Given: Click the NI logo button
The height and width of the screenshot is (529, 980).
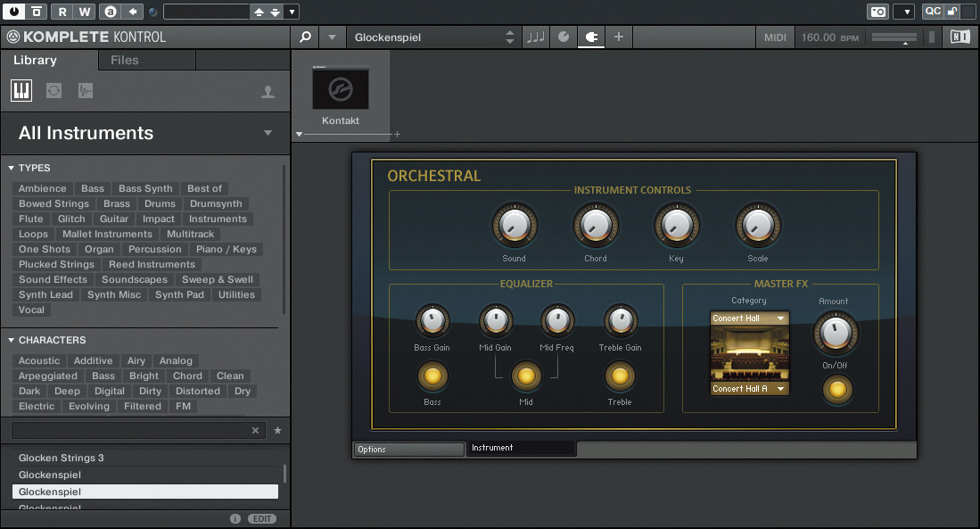Looking at the screenshot, I should click(960, 37).
